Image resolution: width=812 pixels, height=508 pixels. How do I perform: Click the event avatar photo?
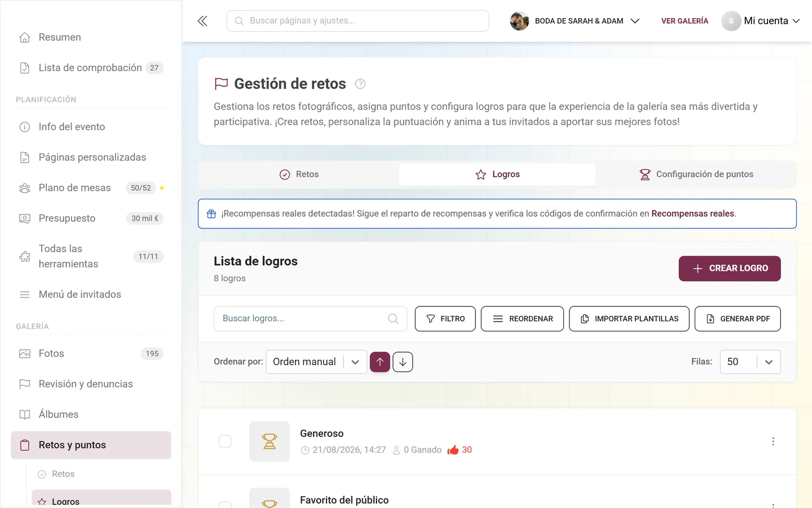coord(519,21)
